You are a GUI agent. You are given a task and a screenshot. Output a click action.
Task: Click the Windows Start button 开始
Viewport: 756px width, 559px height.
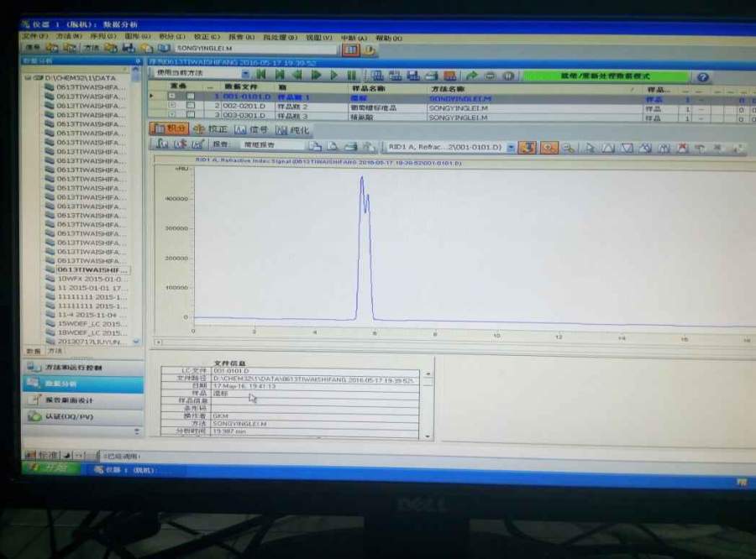(50, 468)
